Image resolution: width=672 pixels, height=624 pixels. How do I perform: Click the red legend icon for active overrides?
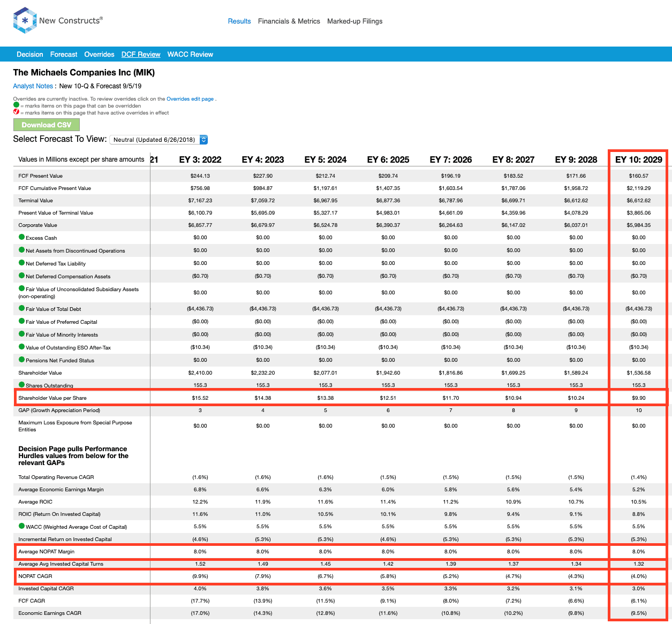pos(16,112)
